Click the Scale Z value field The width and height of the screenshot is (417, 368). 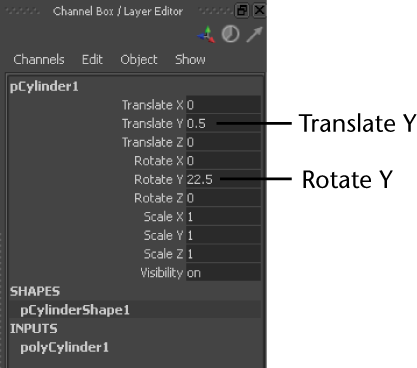pos(223,254)
